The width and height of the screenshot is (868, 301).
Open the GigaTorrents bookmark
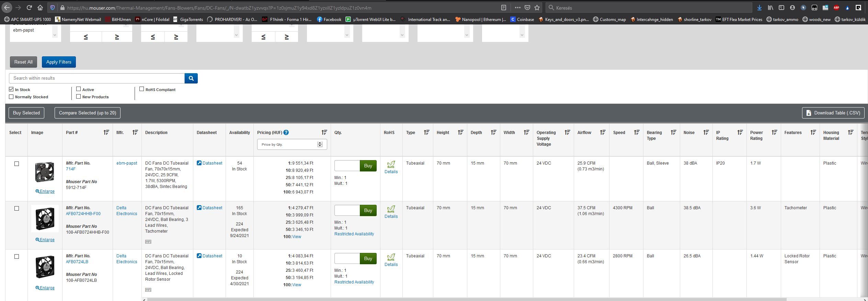[x=188, y=19]
